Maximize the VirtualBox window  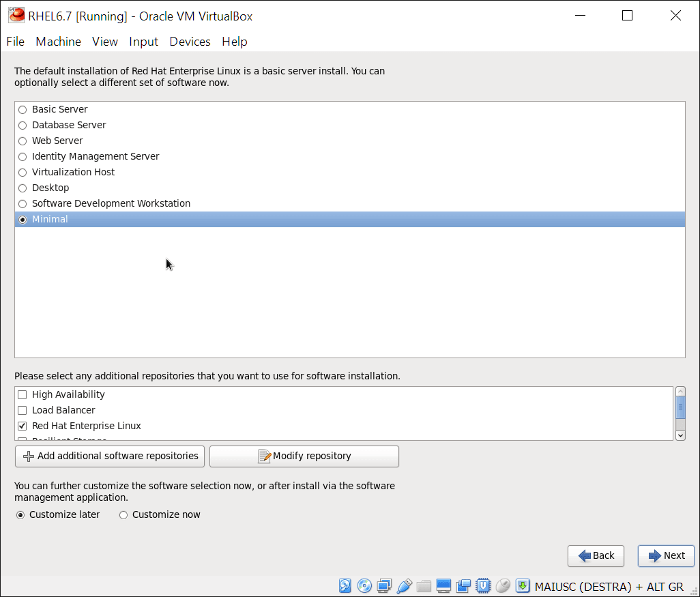click(x=627, y=16)
